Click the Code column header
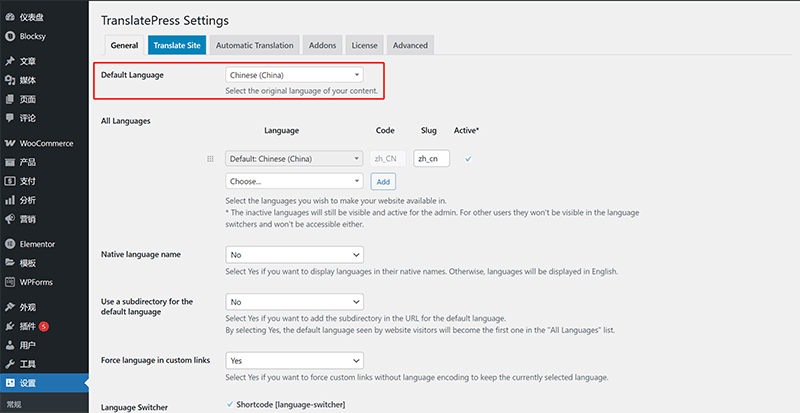 385,130
